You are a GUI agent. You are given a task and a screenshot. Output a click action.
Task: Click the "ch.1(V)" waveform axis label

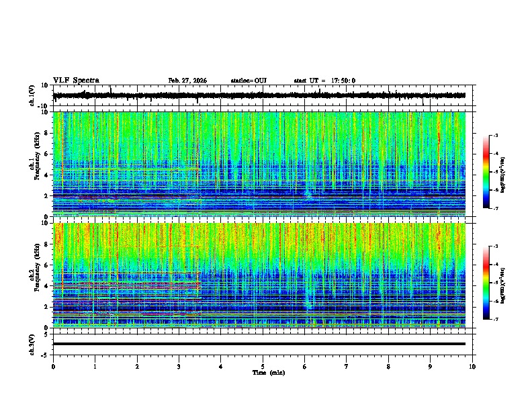[32, 95]
